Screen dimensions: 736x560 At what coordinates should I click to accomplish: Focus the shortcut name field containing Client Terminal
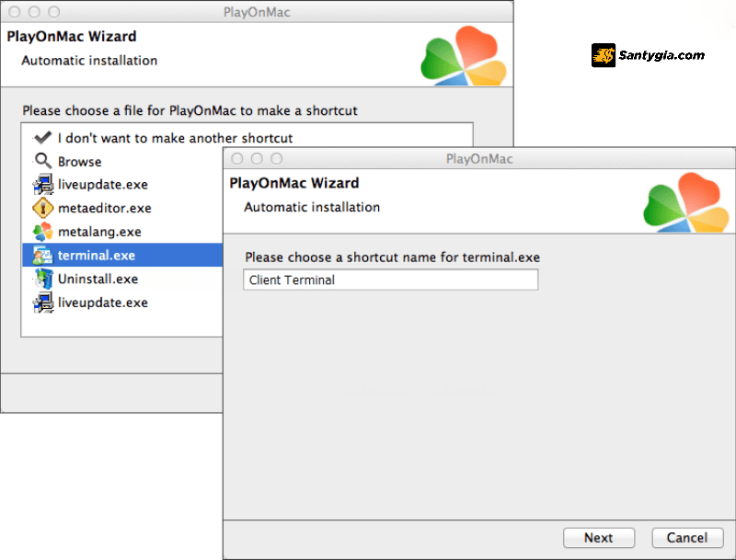(390, 280)
